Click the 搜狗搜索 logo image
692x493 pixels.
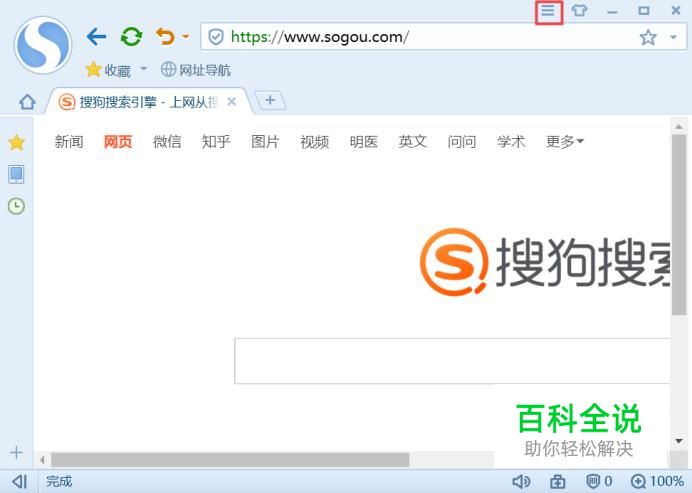545,262
